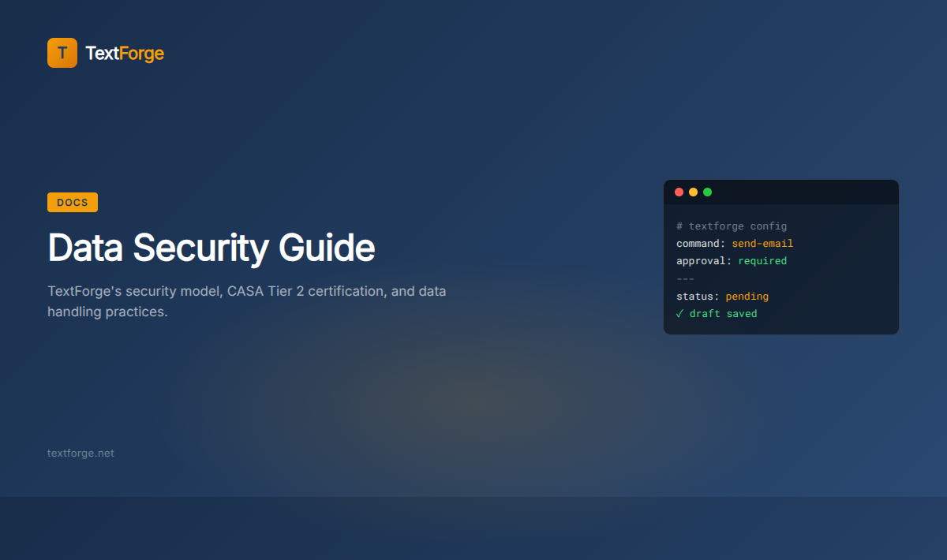The width and height of the screenshot is (947, 560).
Task: Click the 'status: pending' line
Action: 722,297
